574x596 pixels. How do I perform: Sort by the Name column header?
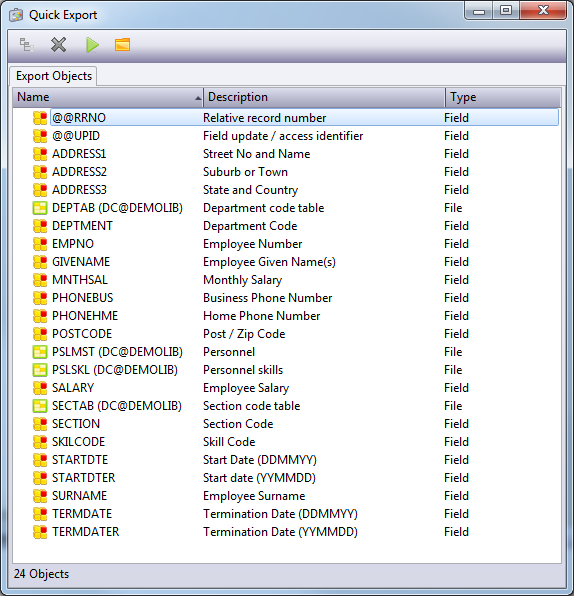click(x=108, y=97)
